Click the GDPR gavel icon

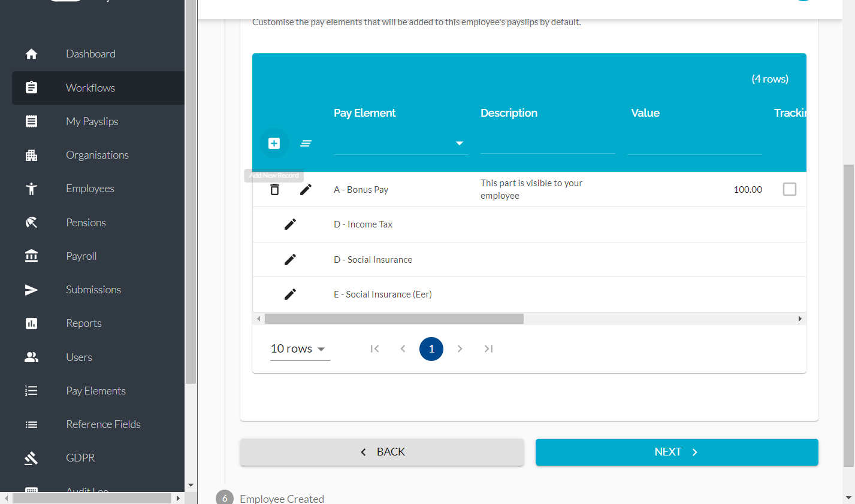(32, 458)
